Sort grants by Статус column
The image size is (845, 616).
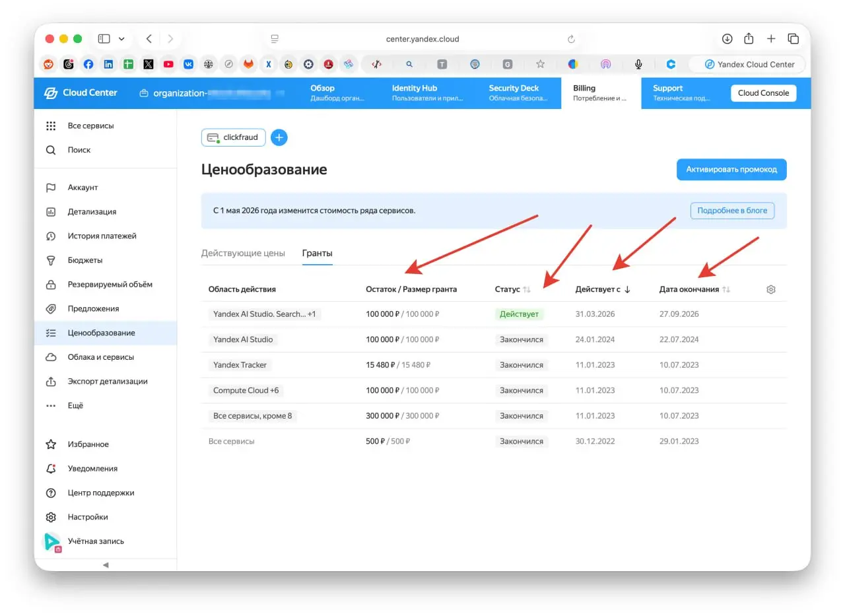click(513, 289)
